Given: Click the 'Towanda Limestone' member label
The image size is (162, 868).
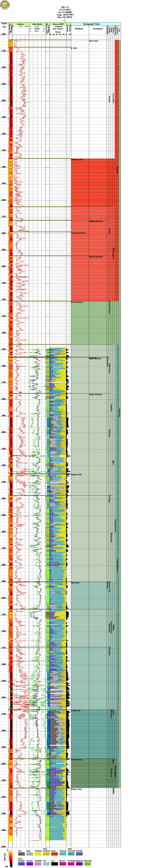Looking at the screenshot, I should (x=78, y=233).
